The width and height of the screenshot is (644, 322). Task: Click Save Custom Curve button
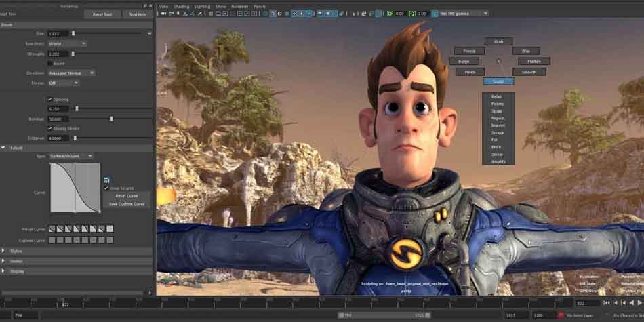coord(127,204)
